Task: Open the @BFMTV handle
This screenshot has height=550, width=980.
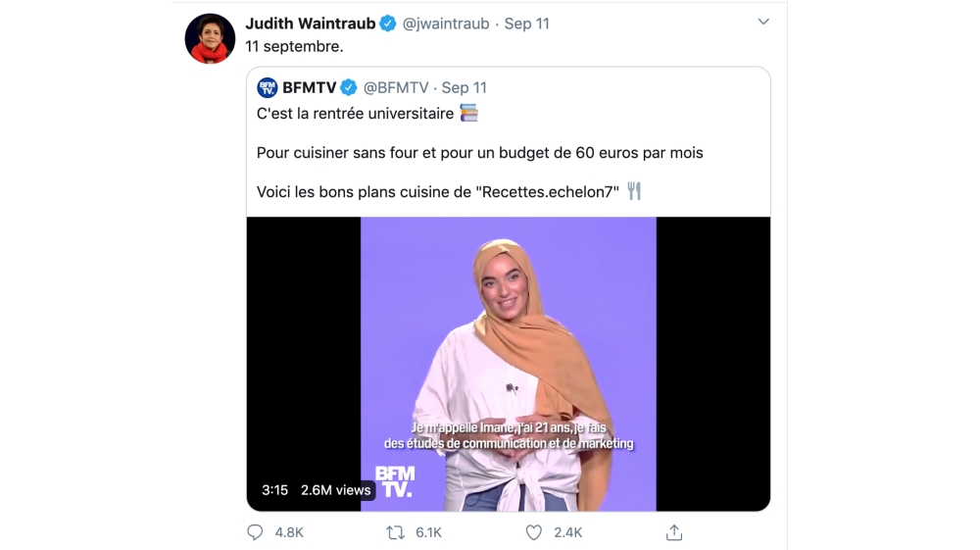Action: coord(396,87)
